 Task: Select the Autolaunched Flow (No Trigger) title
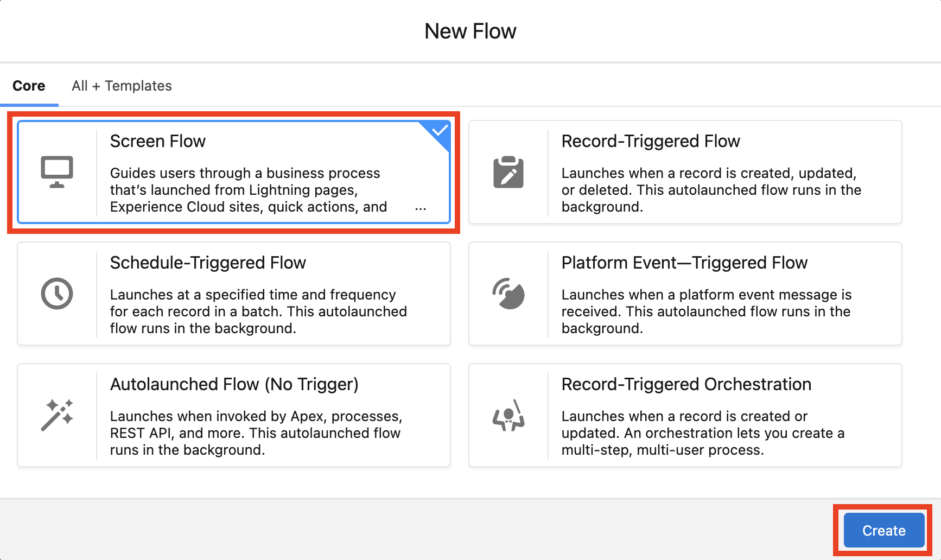click(x=234, y=384)
